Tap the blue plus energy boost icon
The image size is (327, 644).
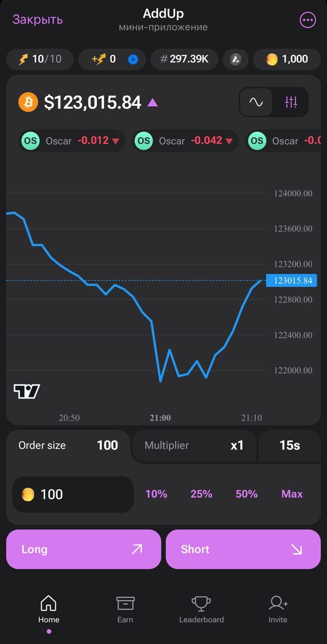[x=133, y=59]
